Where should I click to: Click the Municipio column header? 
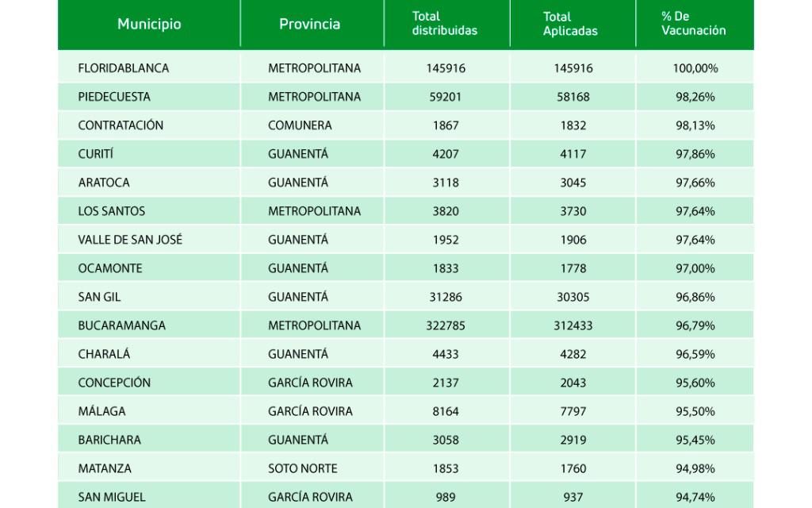click(x=149, y=24)
